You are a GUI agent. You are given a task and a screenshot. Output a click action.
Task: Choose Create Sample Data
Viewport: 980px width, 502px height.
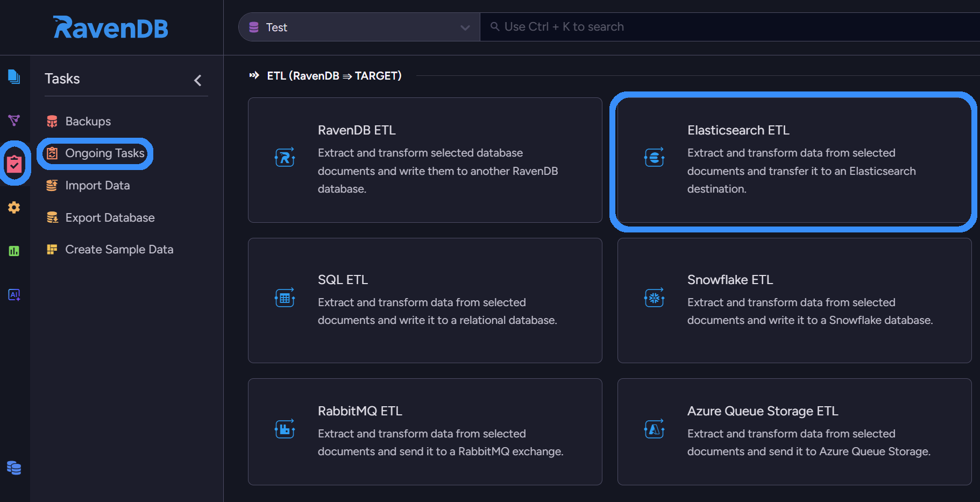(119, 250)
